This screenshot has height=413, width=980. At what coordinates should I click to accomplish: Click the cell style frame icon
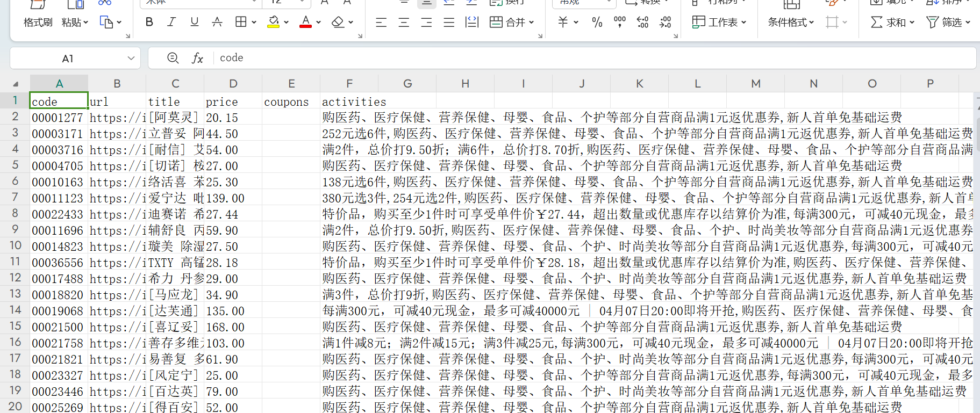833,23
